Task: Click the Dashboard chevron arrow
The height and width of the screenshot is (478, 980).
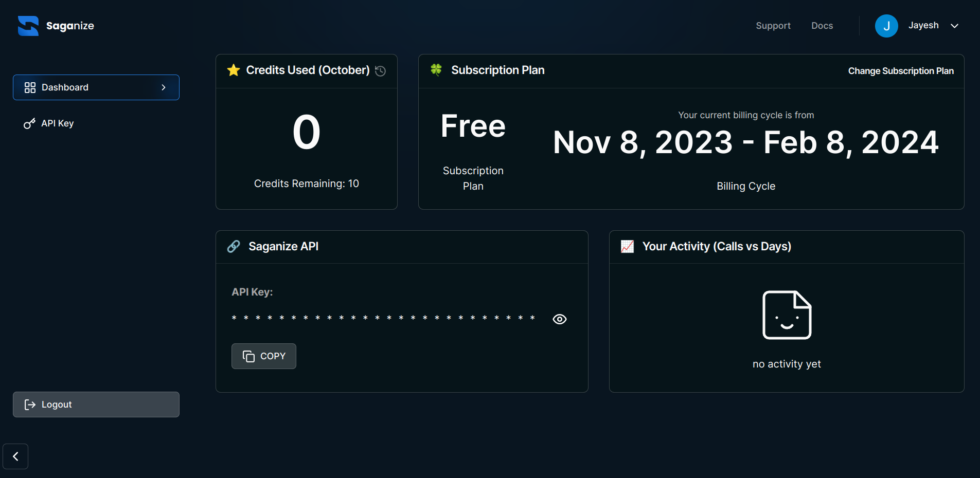Action: click(x=164, y=87)
